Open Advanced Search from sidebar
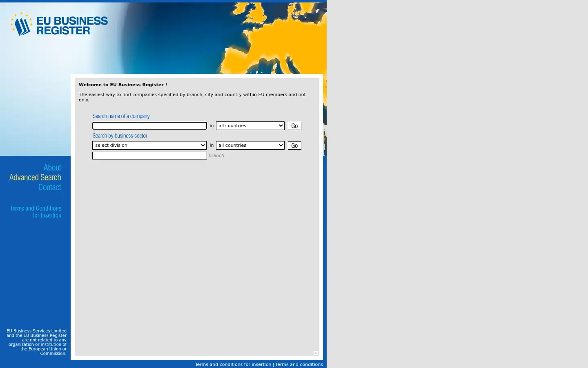This screenshot has width=588, height=368. [x=35, y=177]
